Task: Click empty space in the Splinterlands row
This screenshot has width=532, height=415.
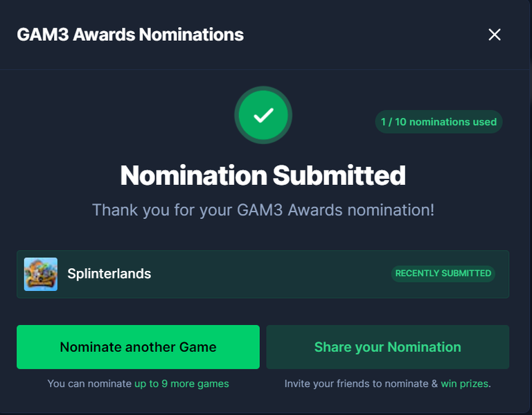Action: [x=272, y=274]
